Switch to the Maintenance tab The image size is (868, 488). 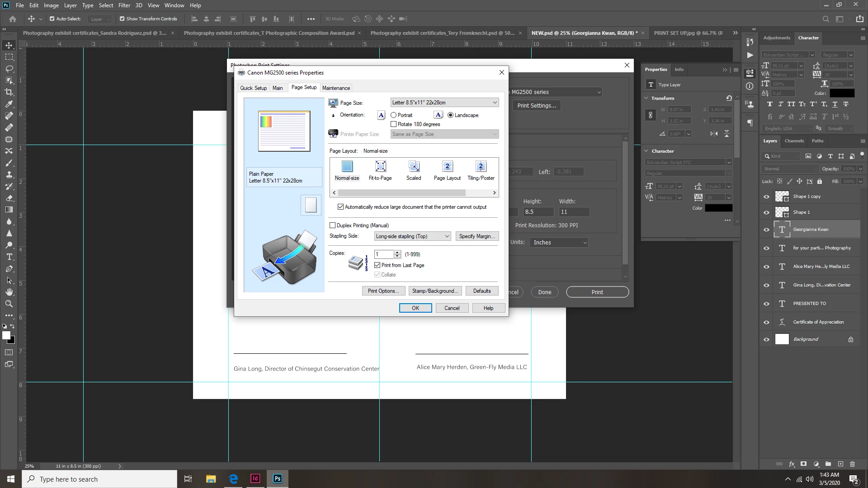click(336, 88)
